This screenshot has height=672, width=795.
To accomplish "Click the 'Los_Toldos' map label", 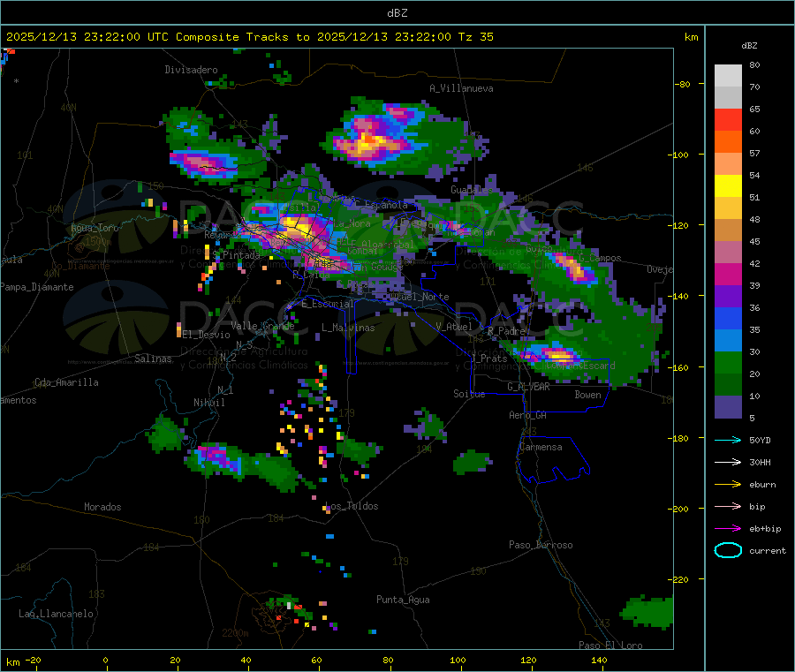I will coord(352,506).
